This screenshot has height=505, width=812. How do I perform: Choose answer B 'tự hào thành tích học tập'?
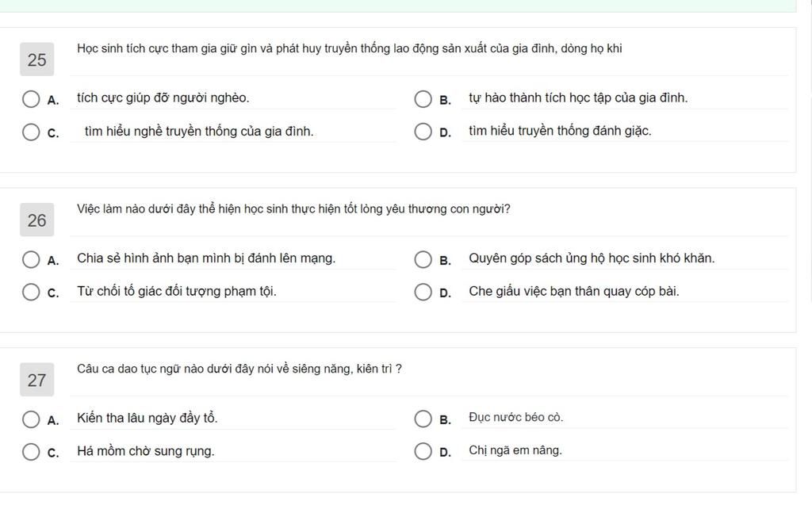point(423,98)
